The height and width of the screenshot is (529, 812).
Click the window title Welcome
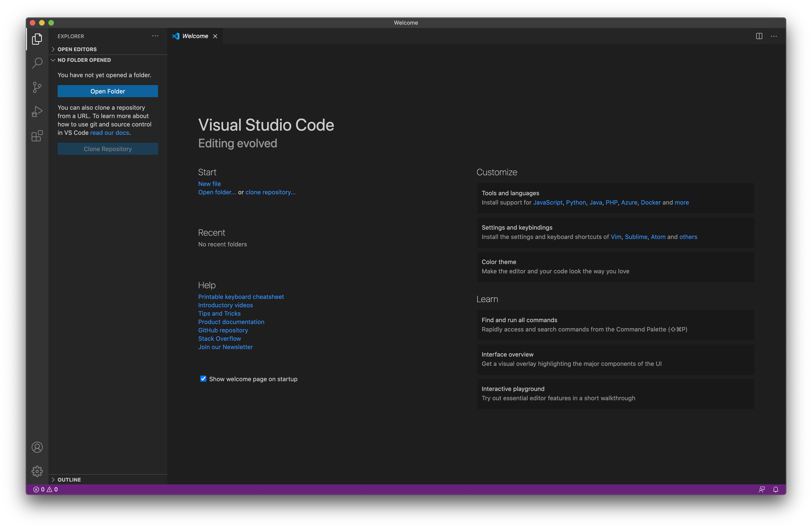(x=406, y=23)
